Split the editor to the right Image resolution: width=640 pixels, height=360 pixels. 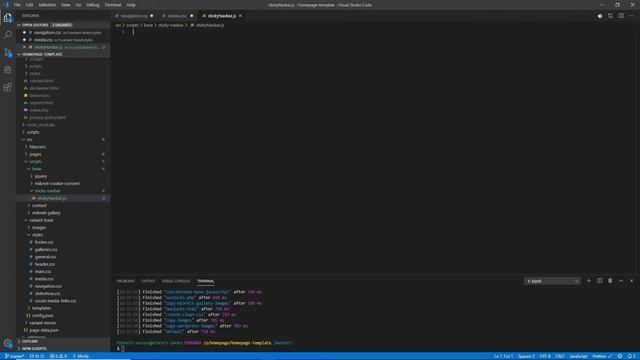[x=621, y=16]
